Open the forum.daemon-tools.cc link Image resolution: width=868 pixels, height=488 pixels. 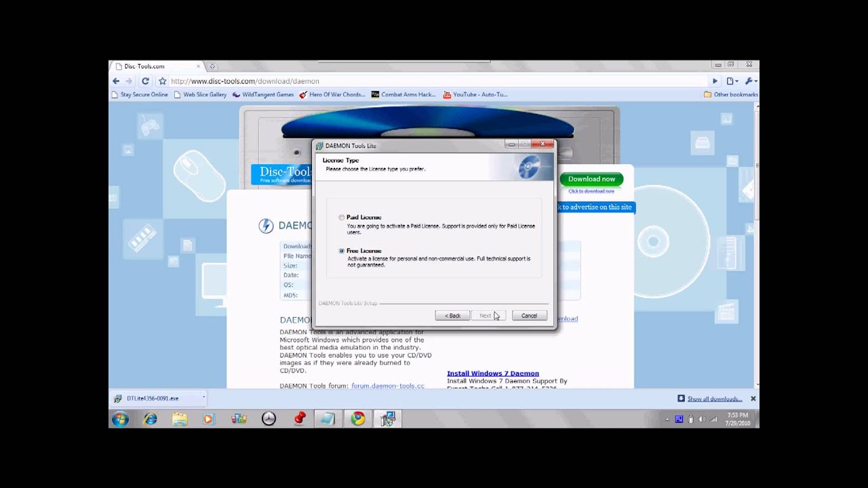pos(388,386)
